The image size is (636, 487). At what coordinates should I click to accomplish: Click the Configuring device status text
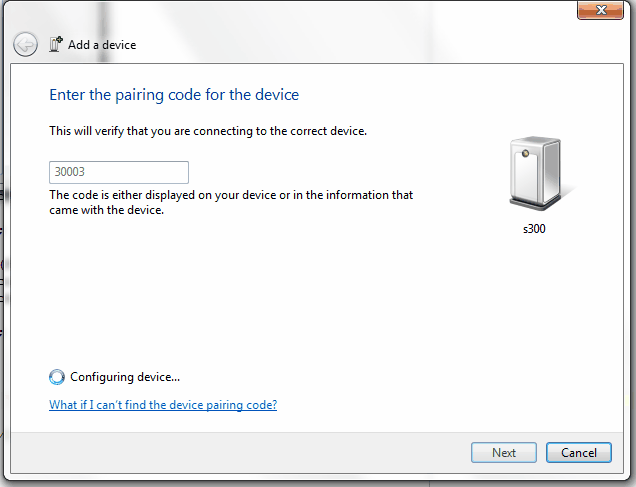pyautogui.click(x=125, y=377)
